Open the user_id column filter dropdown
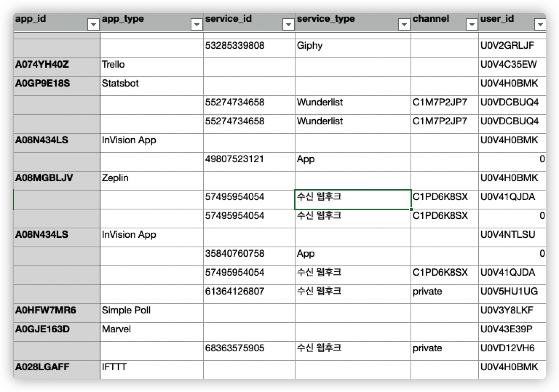The image size is (559, 392). pos(540,24)
